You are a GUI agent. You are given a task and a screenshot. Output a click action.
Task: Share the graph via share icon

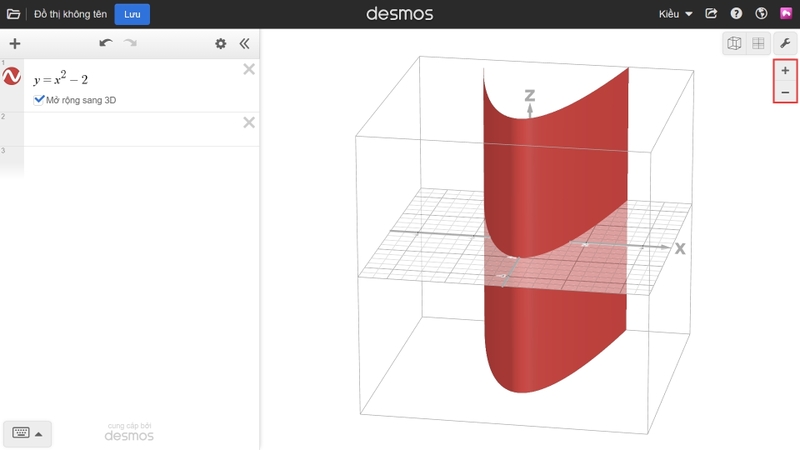711,14
